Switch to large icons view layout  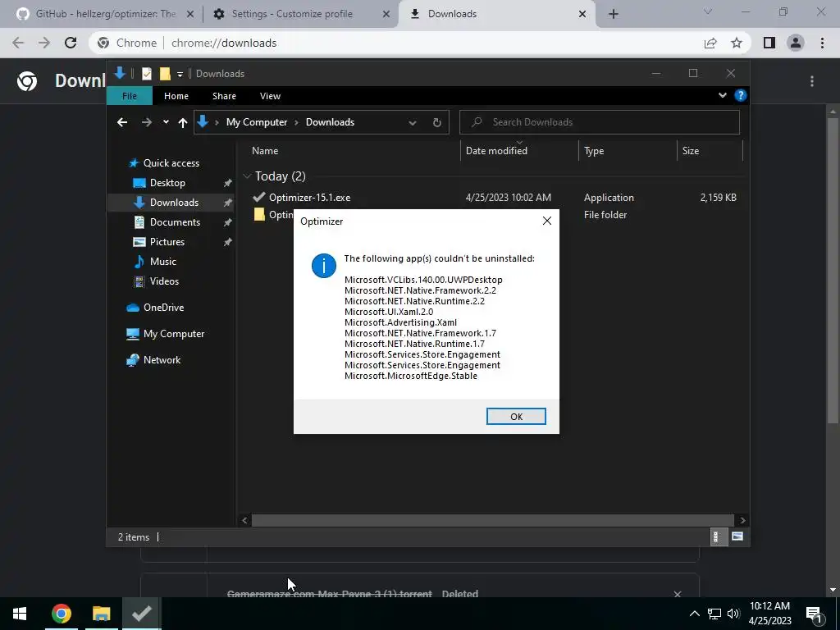coord(737,536)
